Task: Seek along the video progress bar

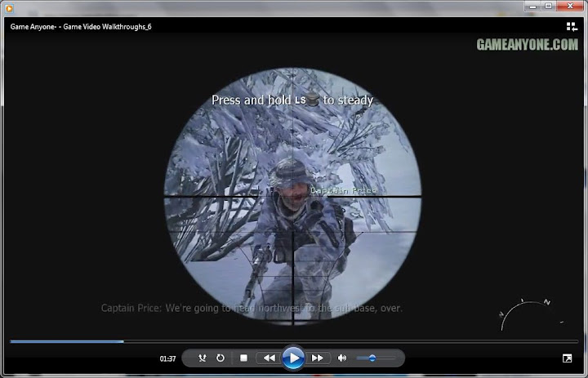Action: 294,341
